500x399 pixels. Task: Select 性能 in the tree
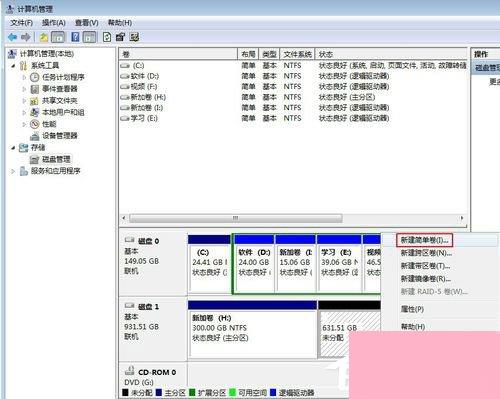49,124
